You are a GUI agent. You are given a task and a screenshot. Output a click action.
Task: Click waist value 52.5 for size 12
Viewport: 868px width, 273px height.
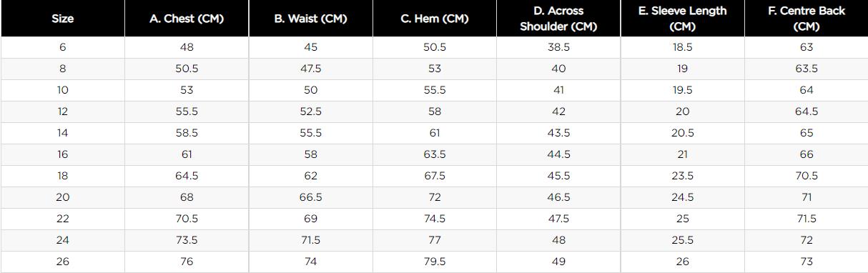(310, 111)
